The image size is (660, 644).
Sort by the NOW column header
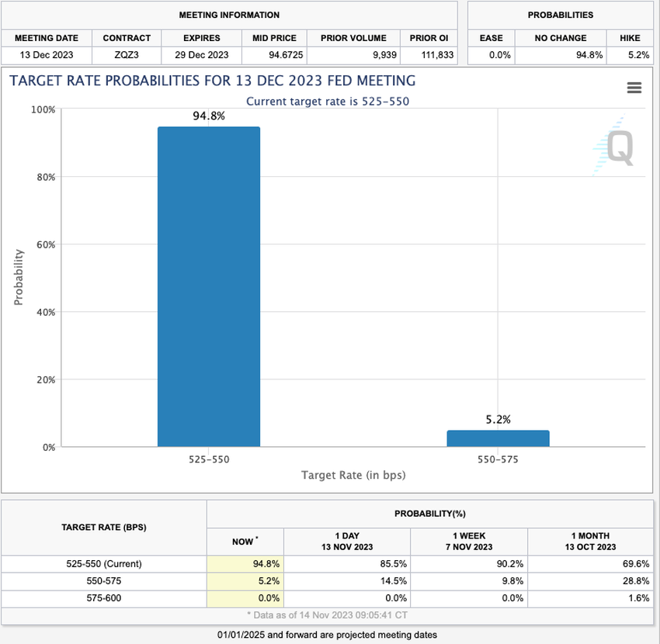(245, 541)
